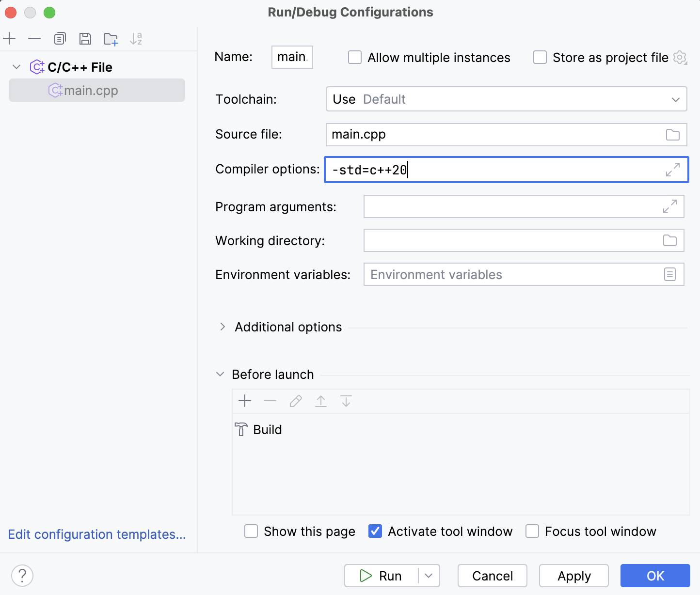
Task: Add a new run configuration
Action: [x=9, y=39]
